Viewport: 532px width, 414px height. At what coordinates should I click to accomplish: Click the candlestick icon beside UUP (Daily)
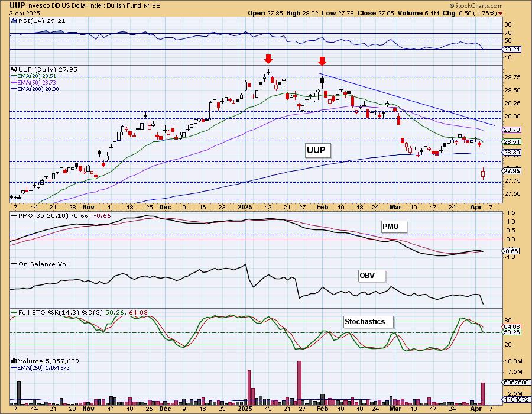pos(14,69)
